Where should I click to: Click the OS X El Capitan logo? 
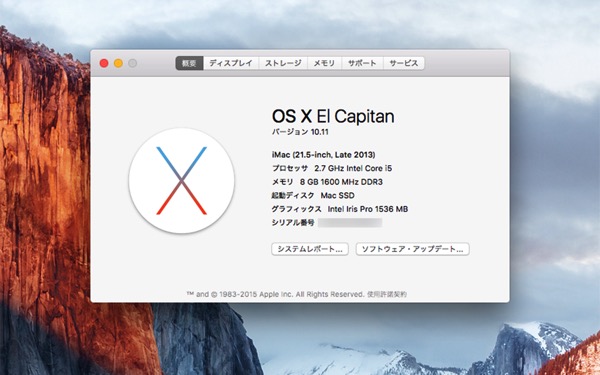181,181
